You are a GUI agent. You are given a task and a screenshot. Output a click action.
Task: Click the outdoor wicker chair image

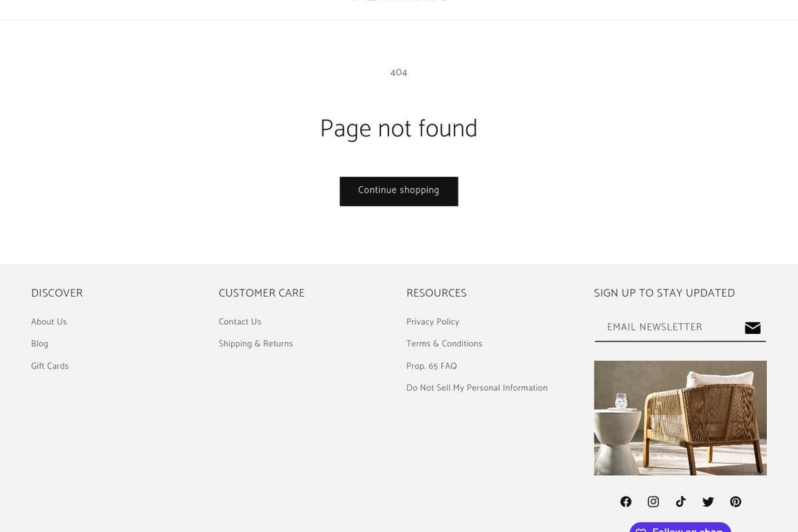coord(680,418)
